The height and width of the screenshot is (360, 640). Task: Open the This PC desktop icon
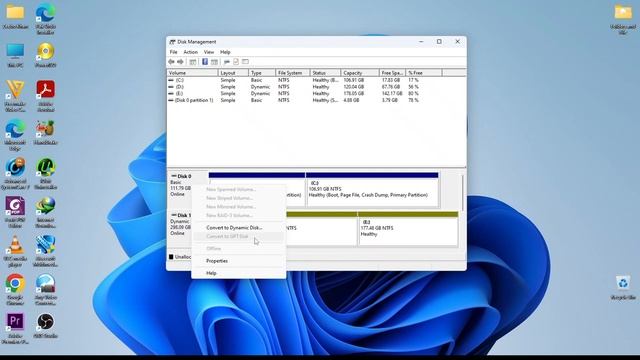pyautogui.click(x=15, y=55)
